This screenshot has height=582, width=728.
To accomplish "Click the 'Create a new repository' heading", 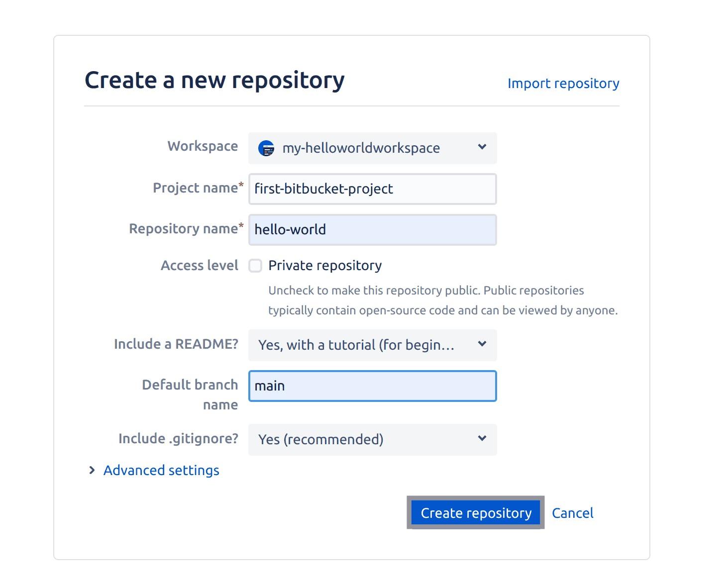I will pyautogui.click(x=214, y=80).
